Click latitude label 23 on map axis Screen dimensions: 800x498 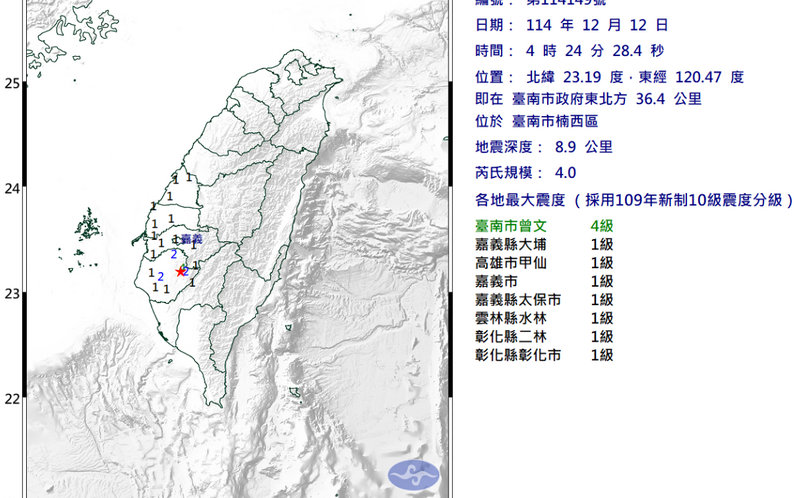[12, 293]
